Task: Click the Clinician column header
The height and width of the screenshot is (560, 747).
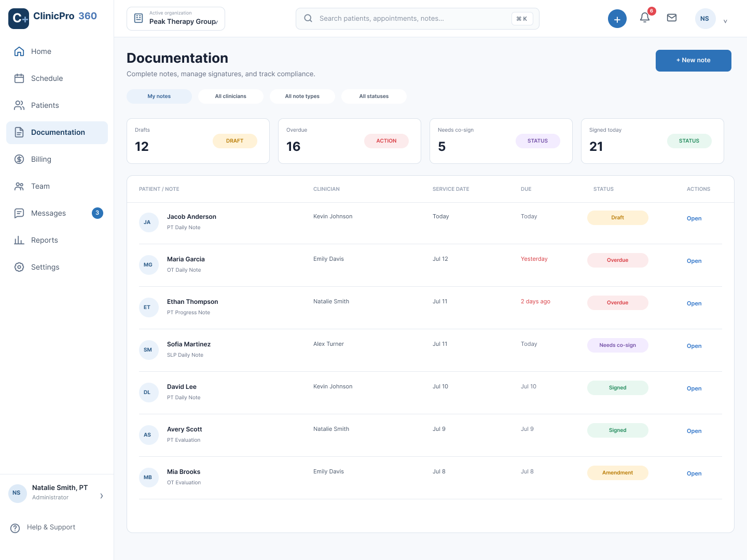Action: click(x=326, y=189)
